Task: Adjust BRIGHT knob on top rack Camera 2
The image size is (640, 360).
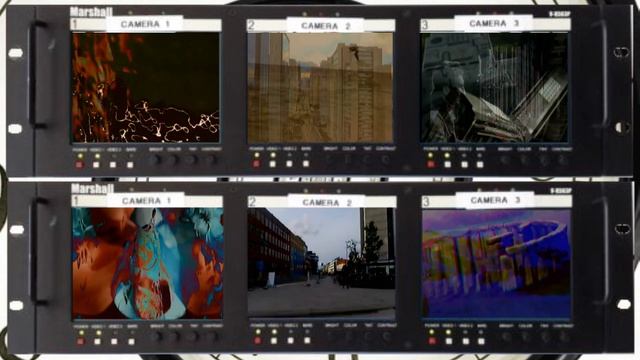Action: pyautogui.click(x=330, y=160)
